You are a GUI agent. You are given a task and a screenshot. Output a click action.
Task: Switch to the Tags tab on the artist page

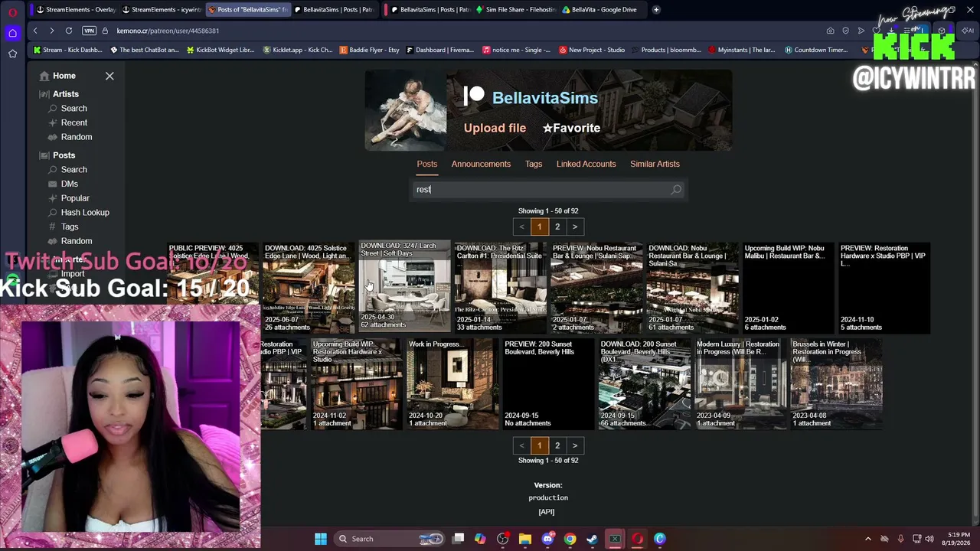click(x=534, y=164)
